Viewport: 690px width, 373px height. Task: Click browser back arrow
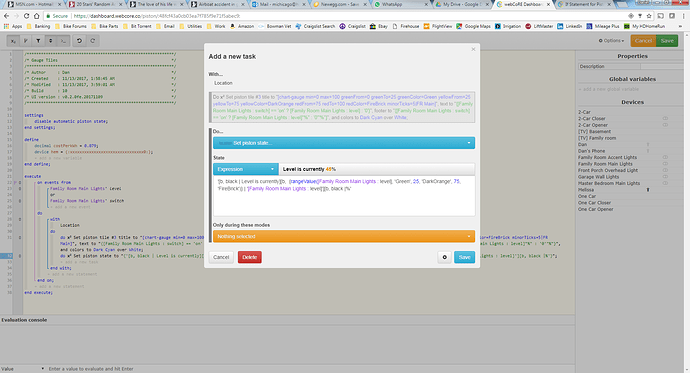[x=6, y=16]
